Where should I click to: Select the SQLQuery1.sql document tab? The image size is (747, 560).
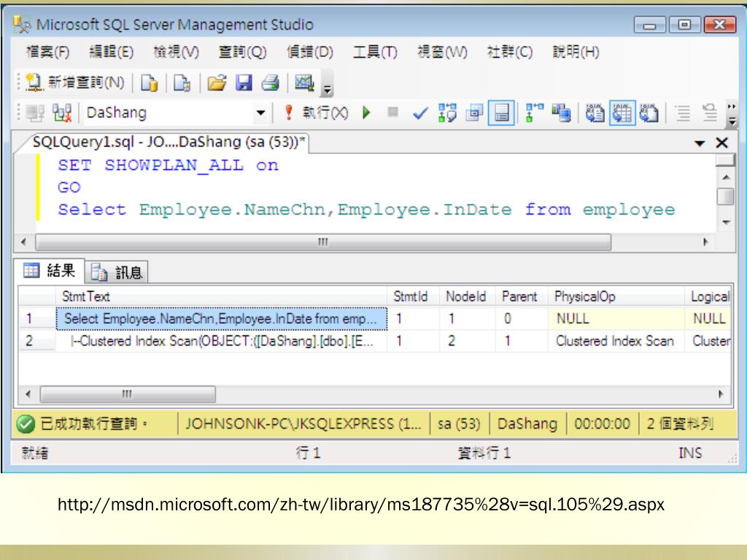(168, 142)
